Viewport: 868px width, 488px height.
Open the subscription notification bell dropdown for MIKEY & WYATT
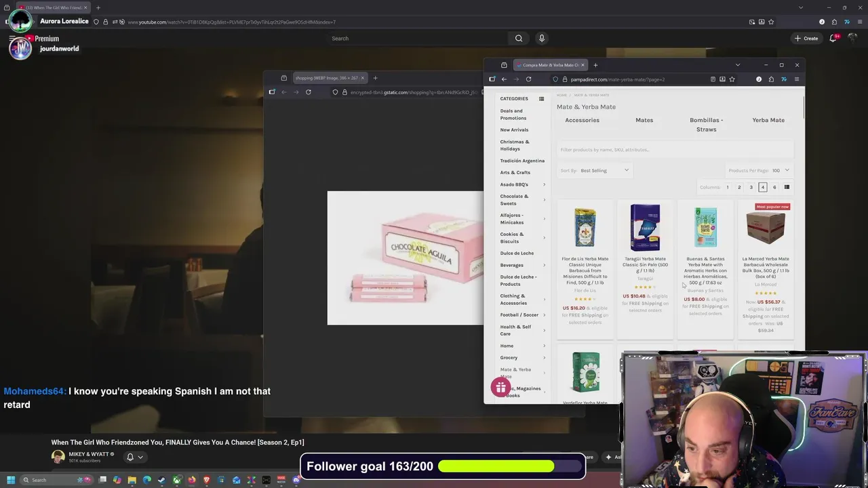point(134,457)
